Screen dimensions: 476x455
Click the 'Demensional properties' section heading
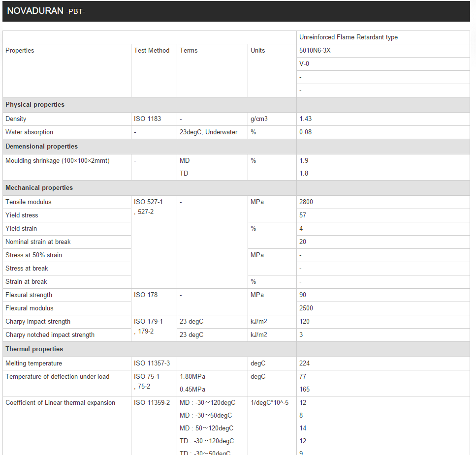41,146
